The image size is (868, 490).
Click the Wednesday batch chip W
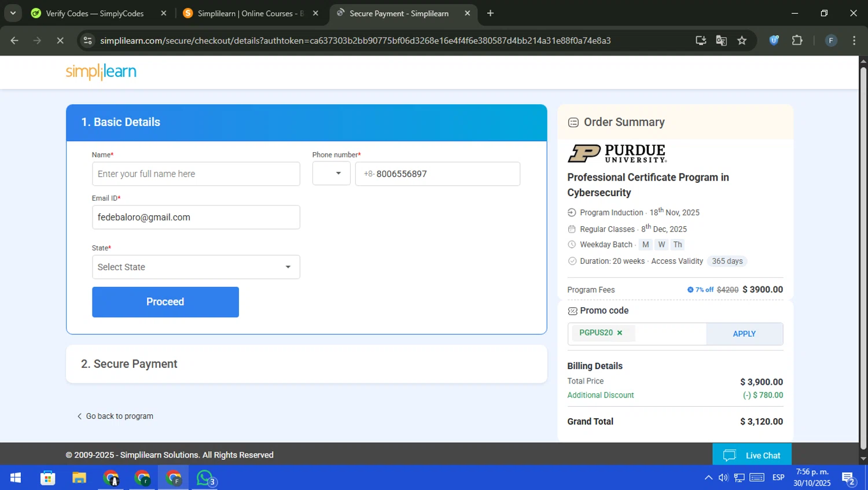point(661,245)
